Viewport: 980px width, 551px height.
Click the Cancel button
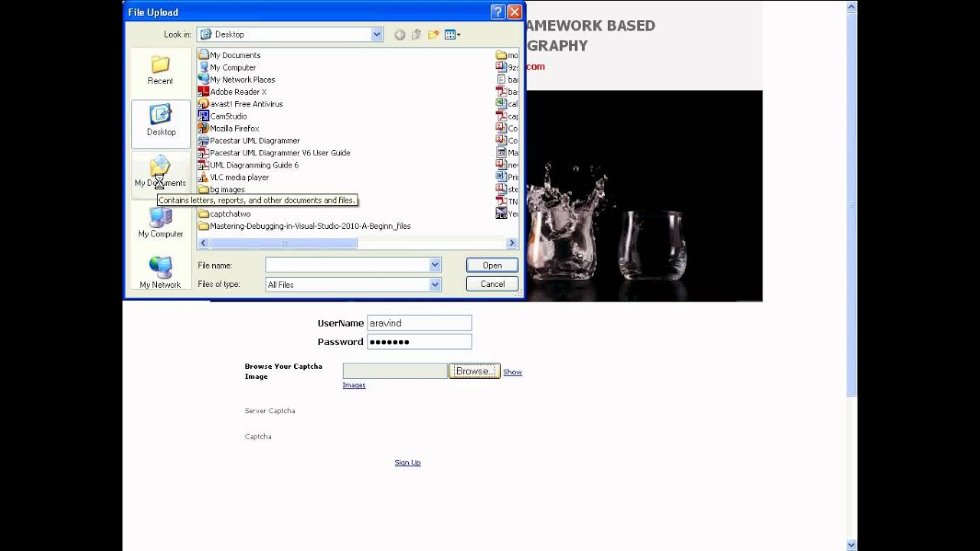492,284
